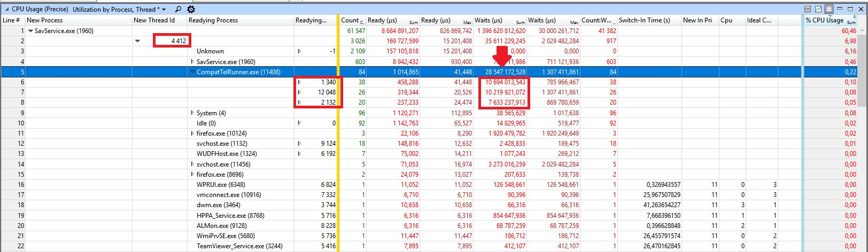
Task: Sort by Cpu column header
Action: [x=732, y=20]
